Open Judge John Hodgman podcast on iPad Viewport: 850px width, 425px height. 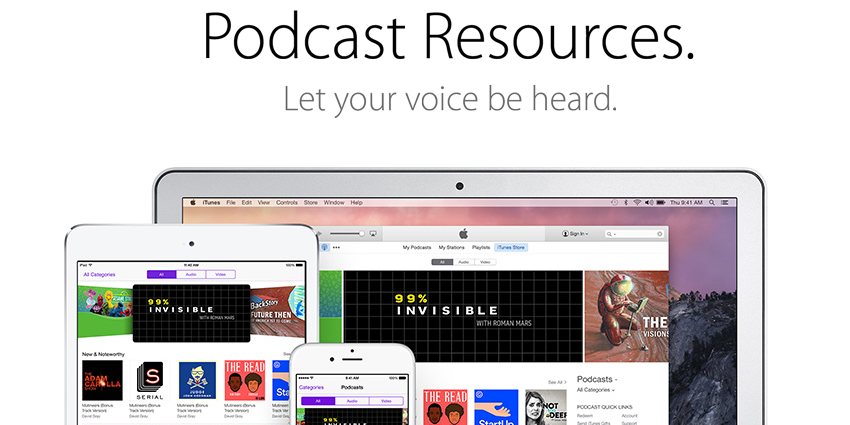(x=197, y=381)
